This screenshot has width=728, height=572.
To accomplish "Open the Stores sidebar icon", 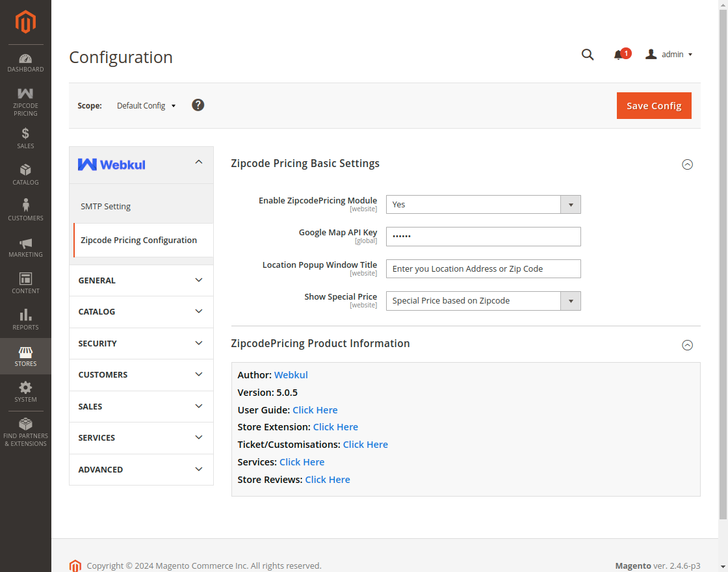I will point(25,352).
